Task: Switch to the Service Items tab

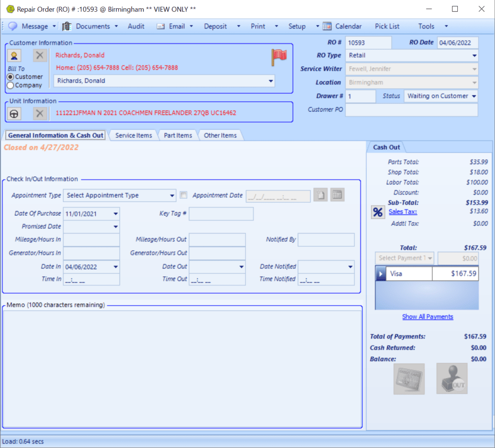Action: [x=133, y=135]
